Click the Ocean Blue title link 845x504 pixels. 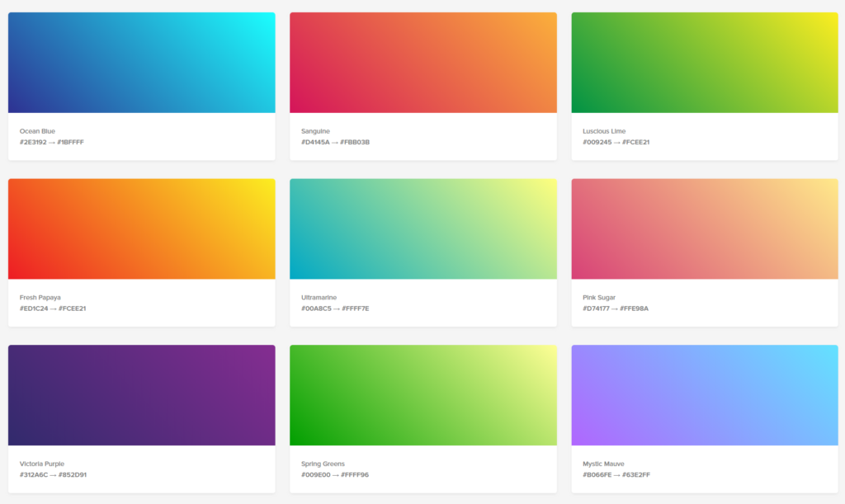click(36, 130)
